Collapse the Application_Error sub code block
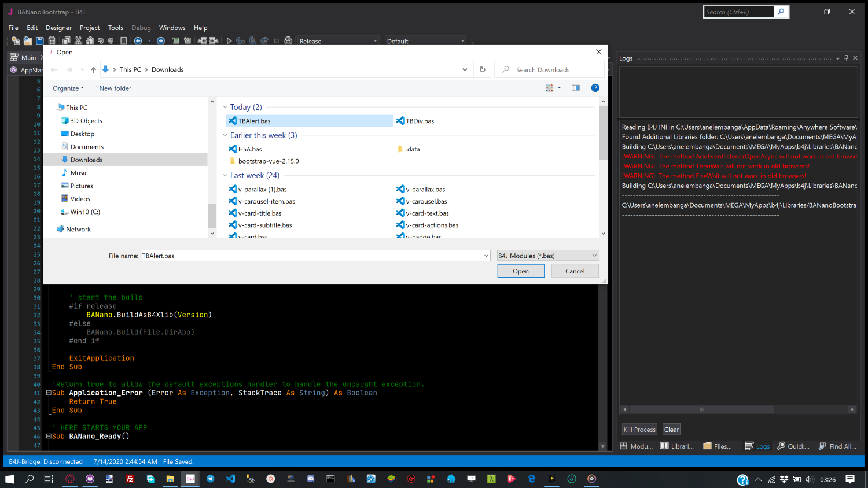This screenshot has height=488, width=868. [x=49, y=393]
